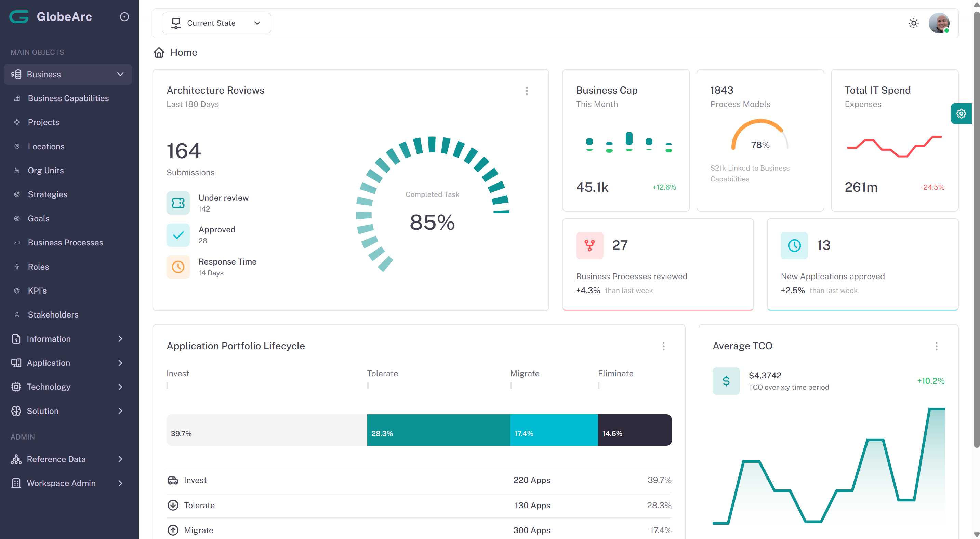Screen dimensions: 980x539
Task: Open Architecture Reviews three-dot menu
Action: click(x=527, y=91)
